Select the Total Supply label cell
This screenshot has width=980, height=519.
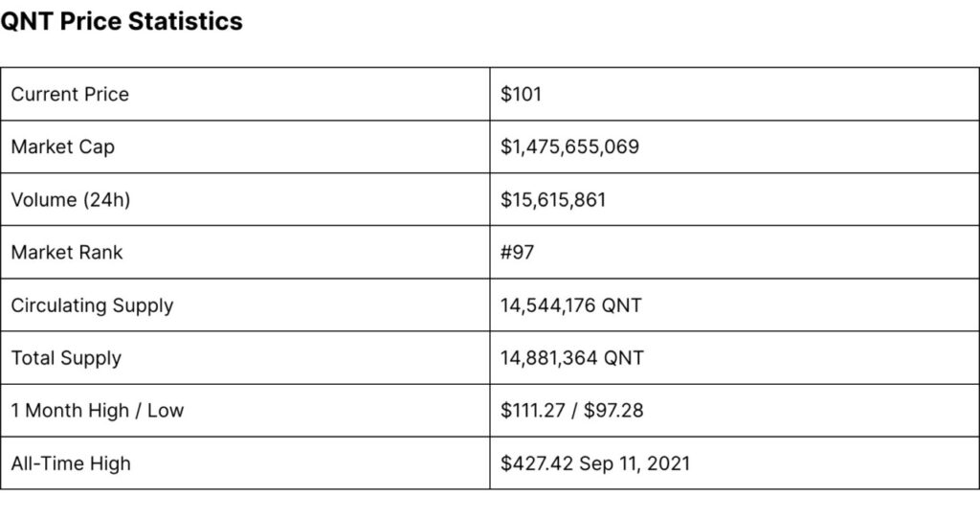pos(66,358)
